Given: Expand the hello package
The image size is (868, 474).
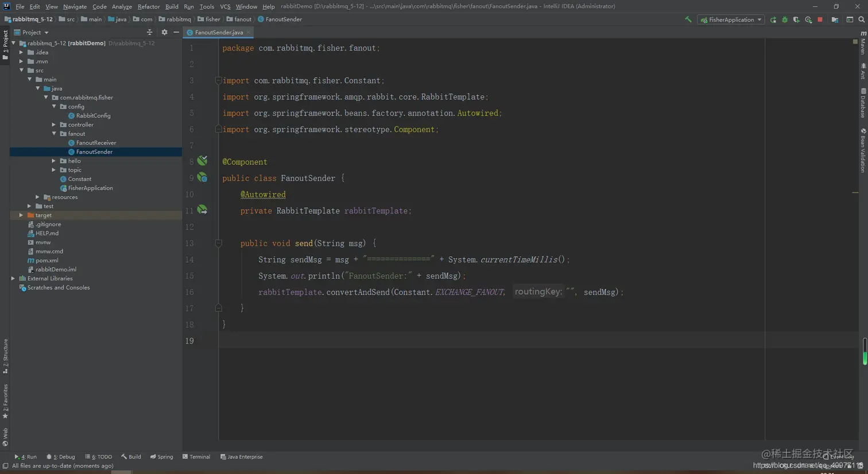Looking at the screenshot, I should point(55,161).
